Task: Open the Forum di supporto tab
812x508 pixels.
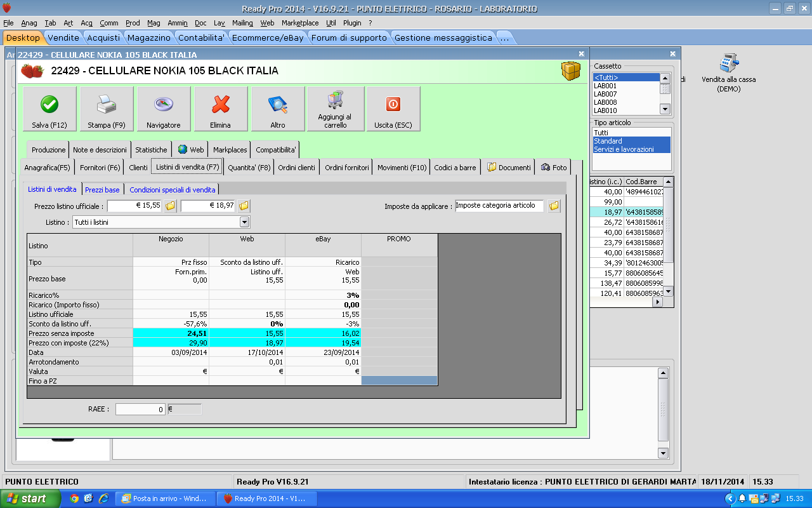Action: tap(349, 37)
